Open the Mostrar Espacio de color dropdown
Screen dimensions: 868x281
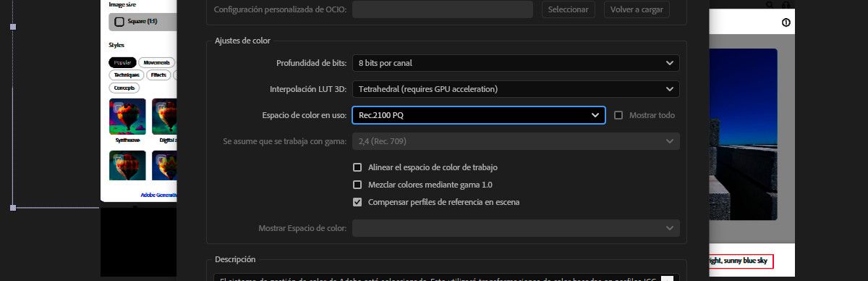click(516, 228)
